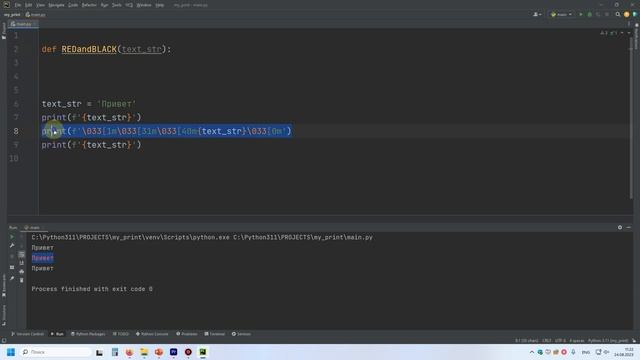Switch input language ENG in tray
The width and height of the screenshot is (640, 360).
[586, 352]
